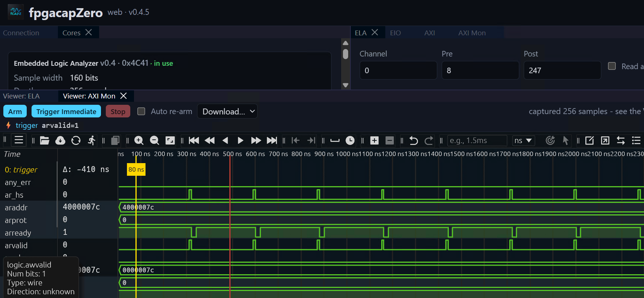
Task: Click the list view icon
Action: [x=636, y=140]
